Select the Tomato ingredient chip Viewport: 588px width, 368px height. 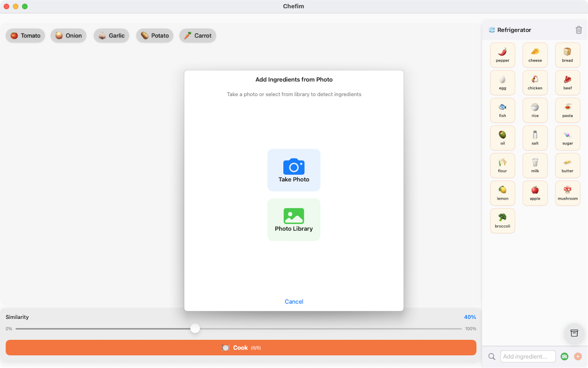tap(25, 35)
